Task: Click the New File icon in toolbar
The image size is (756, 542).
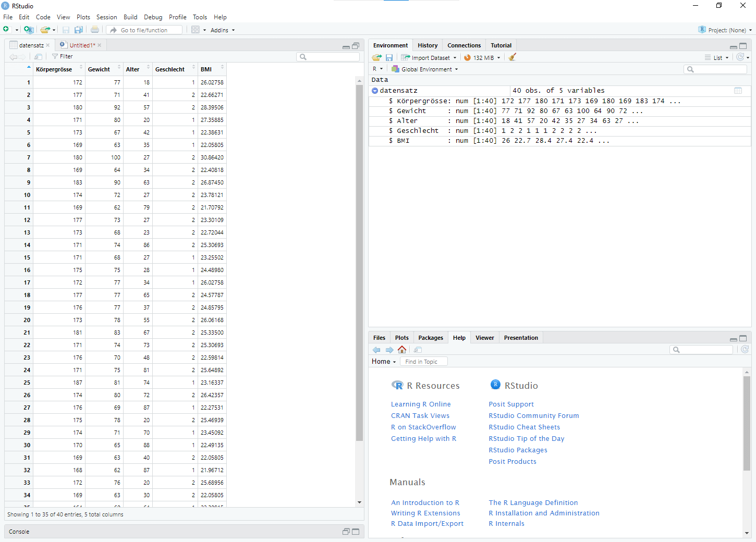Action: tap(6, 30)
